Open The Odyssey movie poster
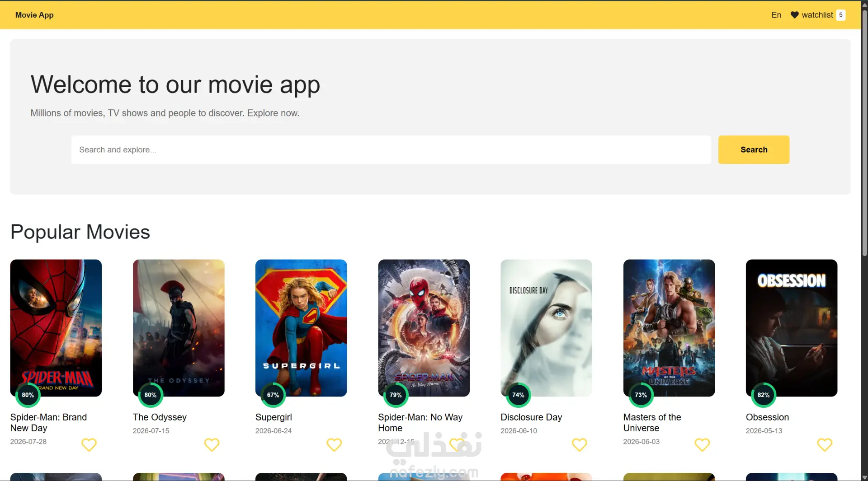Viewport: 868px width, 481px height. click(x=179, y=328)
